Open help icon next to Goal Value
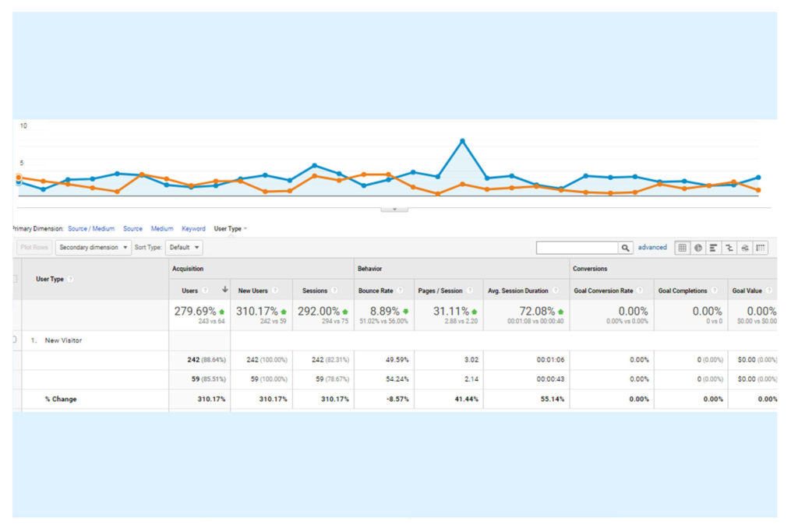The height and width of the screenshot is (532, 798). [x=769, y=291]
